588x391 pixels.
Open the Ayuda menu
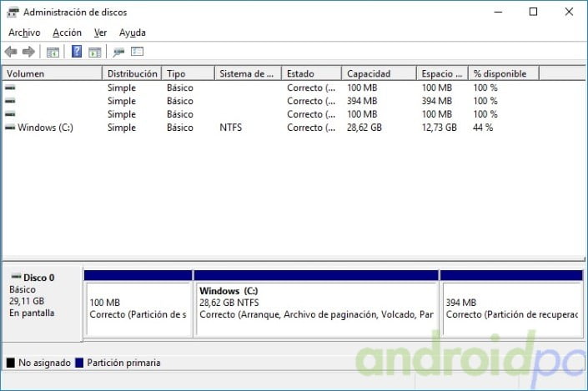133,33
